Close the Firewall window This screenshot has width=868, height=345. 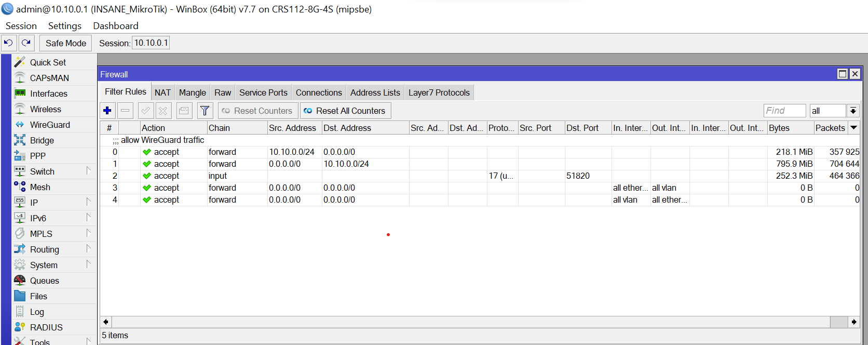[x=855, y=74]
